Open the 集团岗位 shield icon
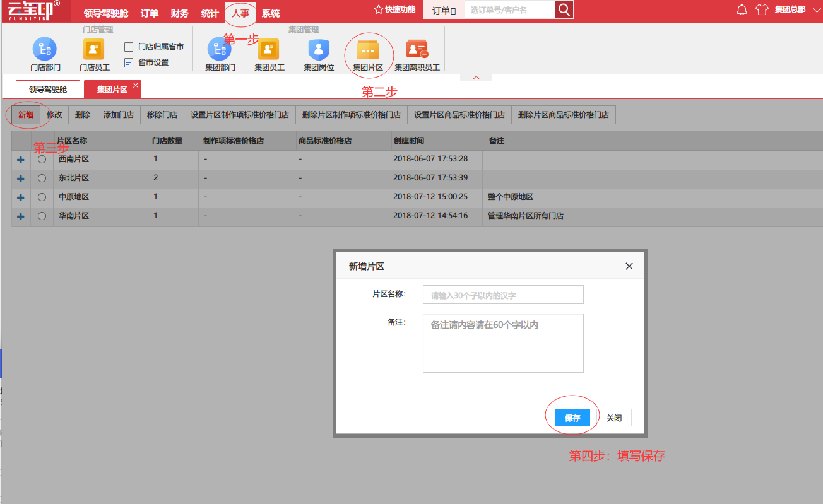The height and width of the screenshot is (504, 823). [318, 49]
